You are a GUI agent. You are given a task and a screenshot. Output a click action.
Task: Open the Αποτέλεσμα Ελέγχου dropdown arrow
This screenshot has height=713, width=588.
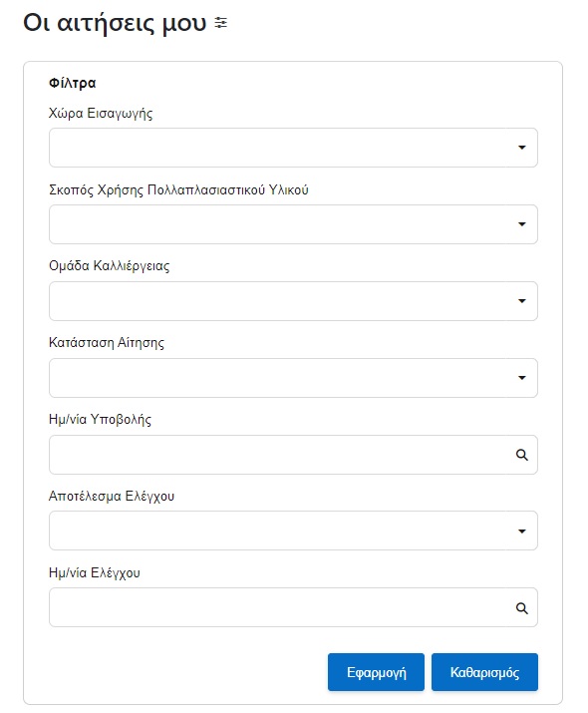coord(521,532)
